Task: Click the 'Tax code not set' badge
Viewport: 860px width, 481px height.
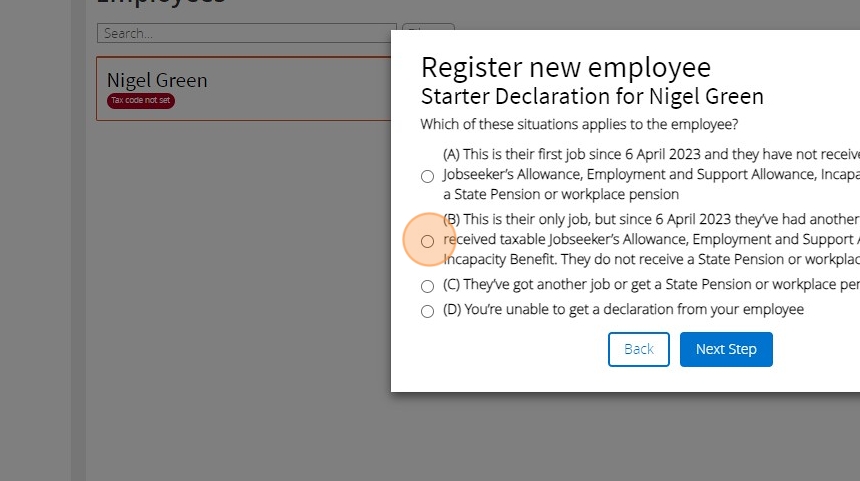Action: [141, 101]
